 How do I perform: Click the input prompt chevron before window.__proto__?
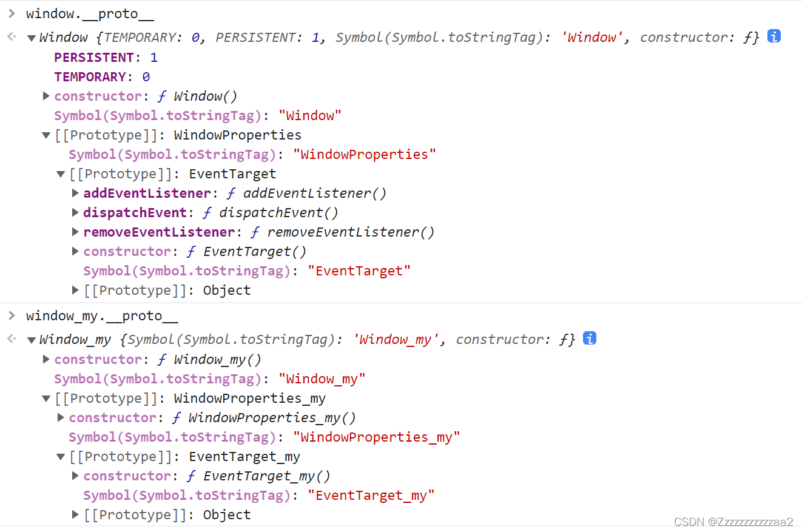click(x=12, y=13)
